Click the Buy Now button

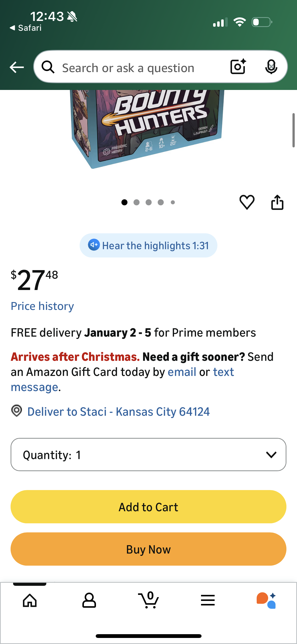point(148,549)
